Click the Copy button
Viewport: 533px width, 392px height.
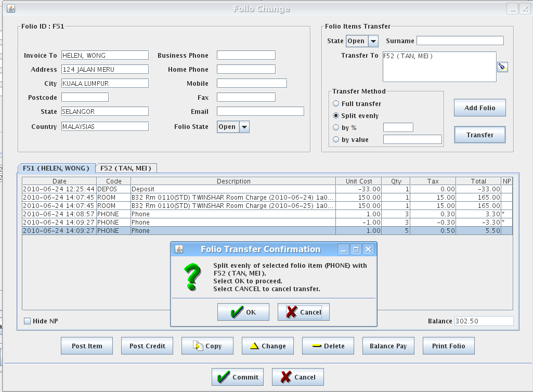click(207, 346)
